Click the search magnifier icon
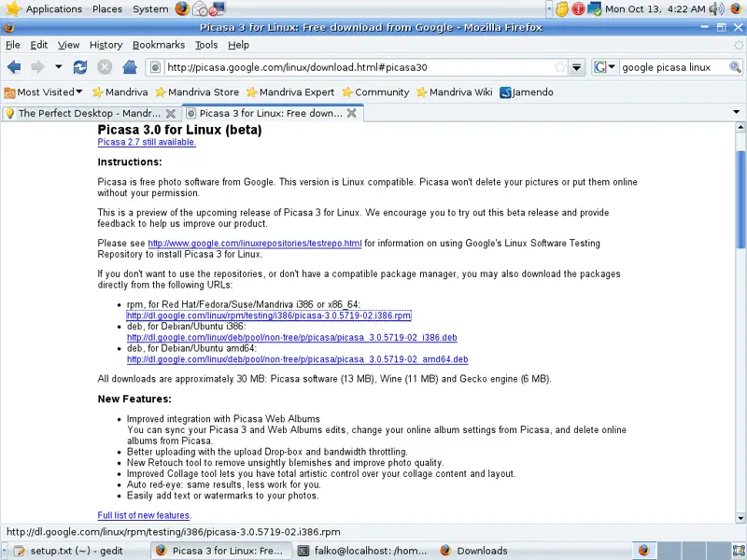This screenshot has height=560, width=747. (x=734, y=67)
